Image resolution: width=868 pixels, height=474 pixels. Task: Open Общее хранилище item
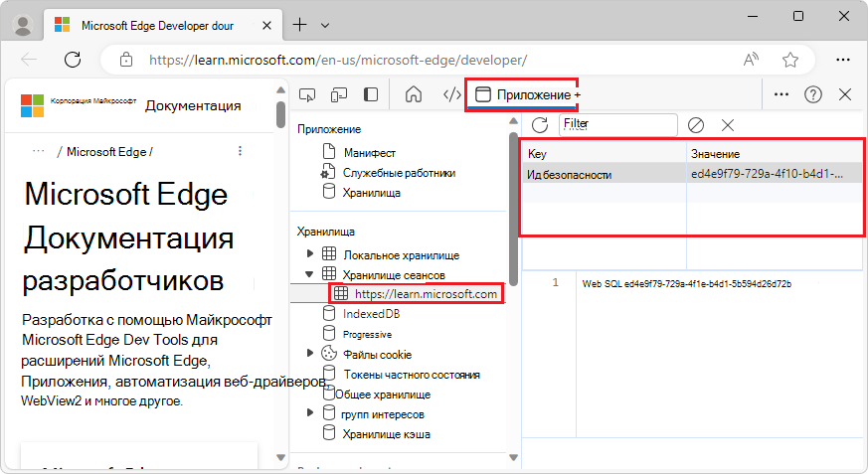coord(383,395)
